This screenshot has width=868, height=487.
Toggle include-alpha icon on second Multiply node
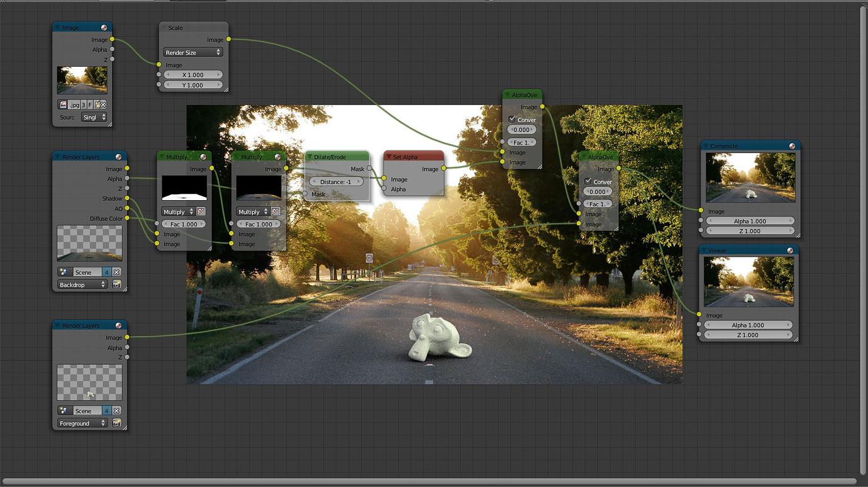(275, 212)
